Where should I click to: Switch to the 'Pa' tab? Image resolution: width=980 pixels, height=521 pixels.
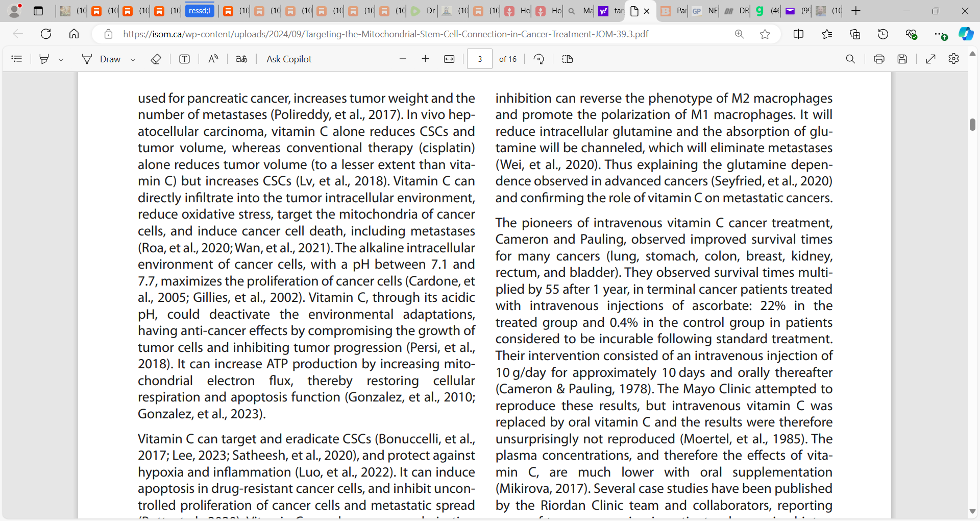673,11
